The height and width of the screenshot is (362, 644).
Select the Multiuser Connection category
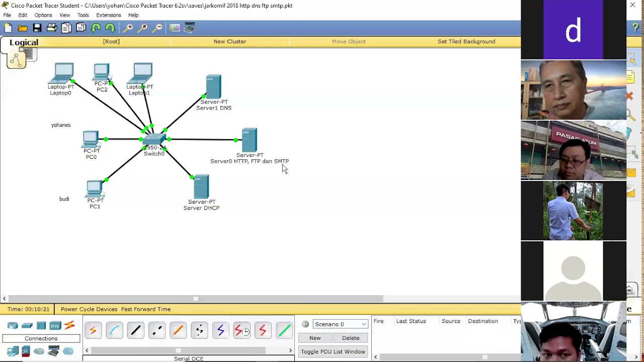click(x=68, y=351)
